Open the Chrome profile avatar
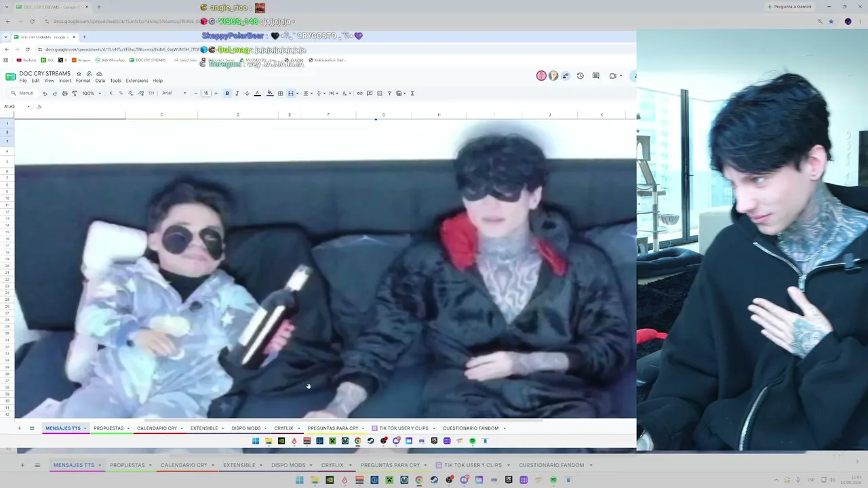This screenshot has height=488, width=868. (x=848, y=22)
